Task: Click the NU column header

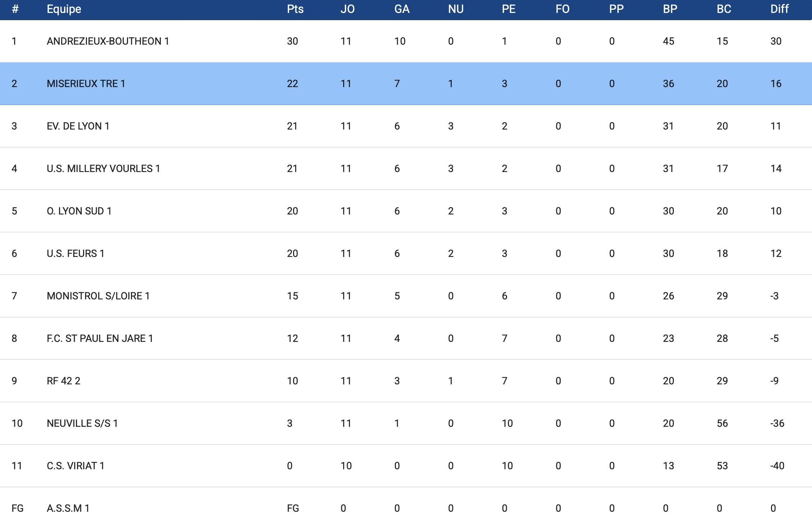Action: [456, 9]
